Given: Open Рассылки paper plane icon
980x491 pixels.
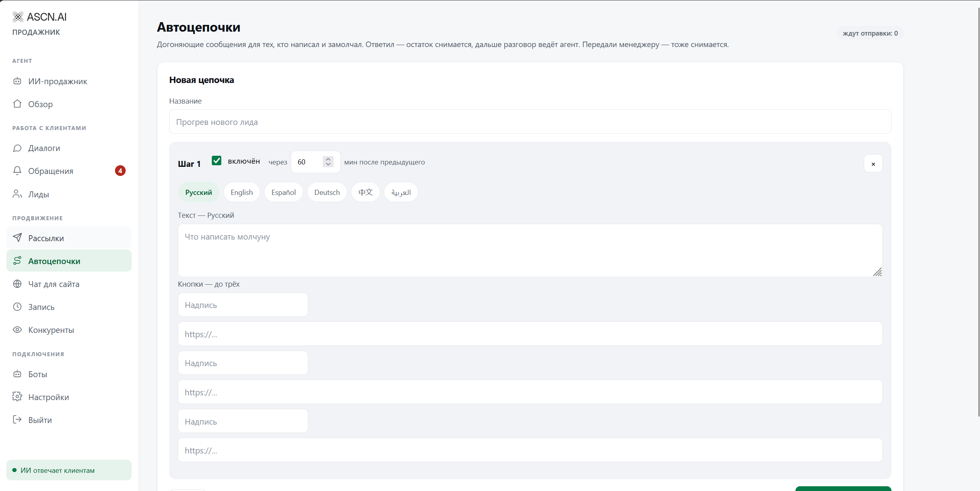Looking at the screenshot, I should click(x=17, y=238).
